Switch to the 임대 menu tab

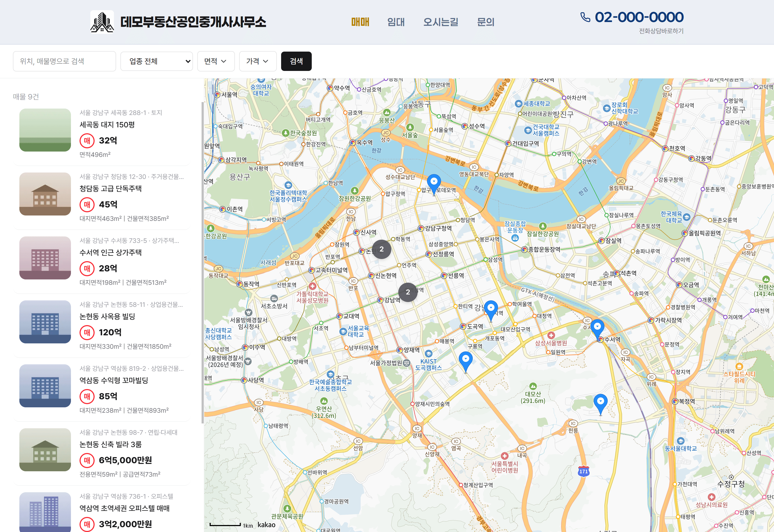click(x=396, y=22)
